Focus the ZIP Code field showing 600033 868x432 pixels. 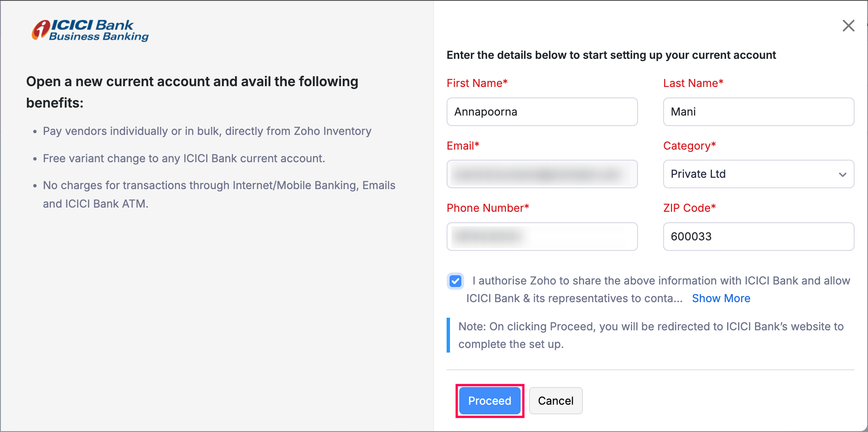click(758, 237)
